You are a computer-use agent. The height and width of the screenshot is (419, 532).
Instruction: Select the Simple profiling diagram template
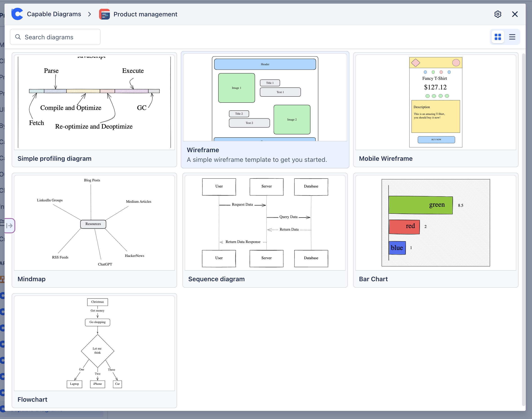[x=94, y=110]
